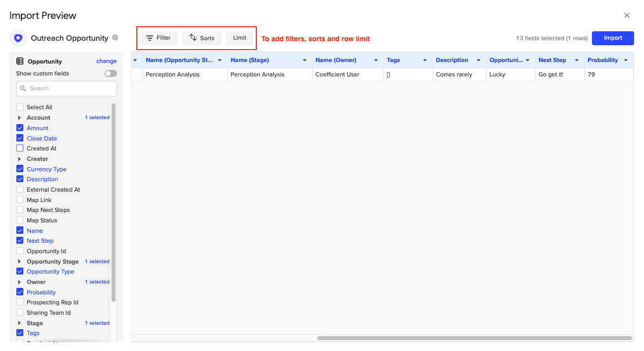Click 1 selected next to Account

pos(97,118)
